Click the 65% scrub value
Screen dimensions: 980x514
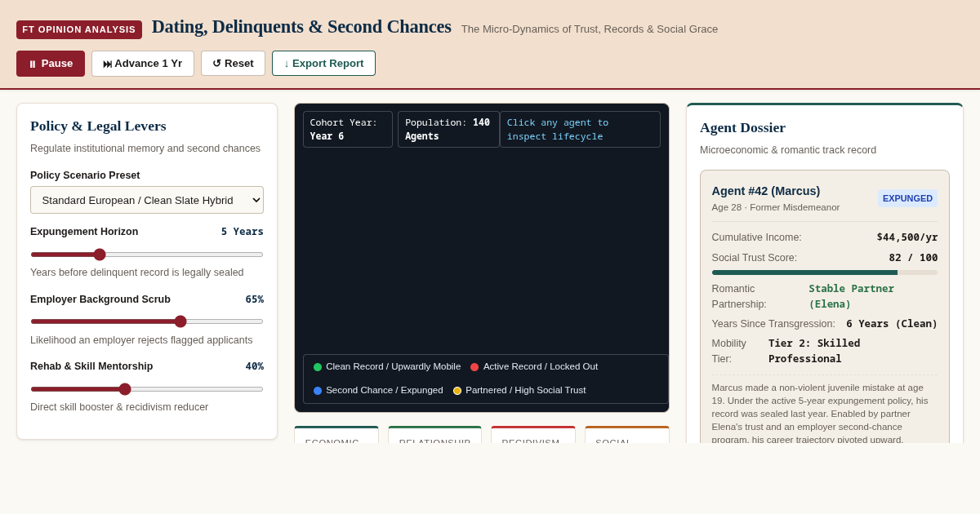[x=255, y=299]
